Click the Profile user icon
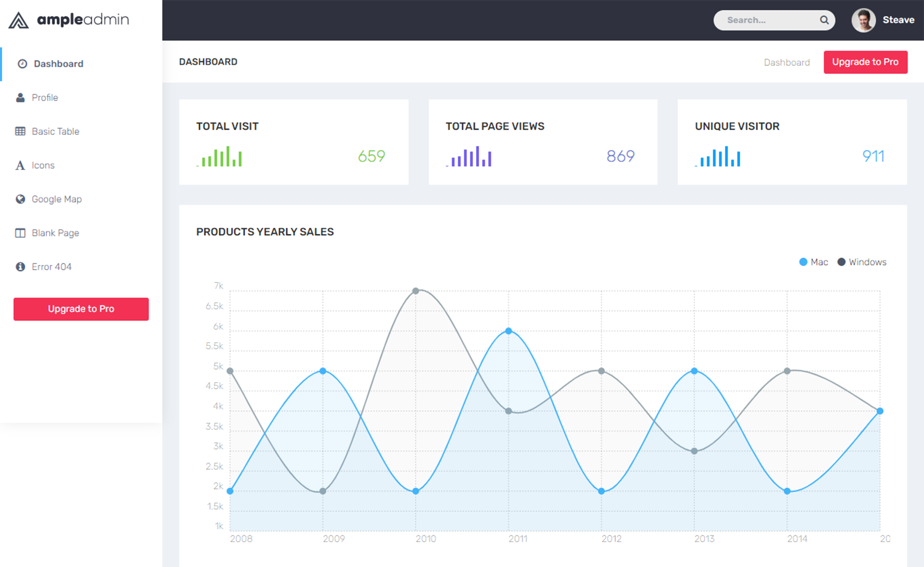924x567 pixels. pos(20,98)
